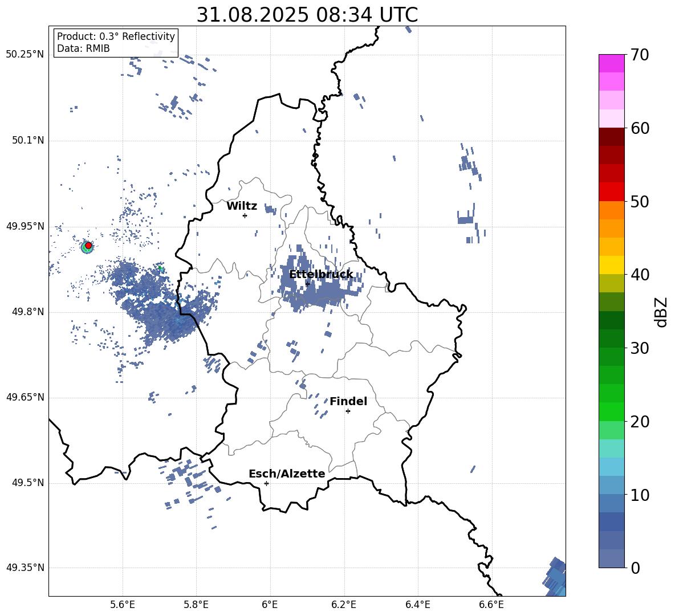Click the 50 colorbar tick label
675x616 pixels.
coord(640,202)
